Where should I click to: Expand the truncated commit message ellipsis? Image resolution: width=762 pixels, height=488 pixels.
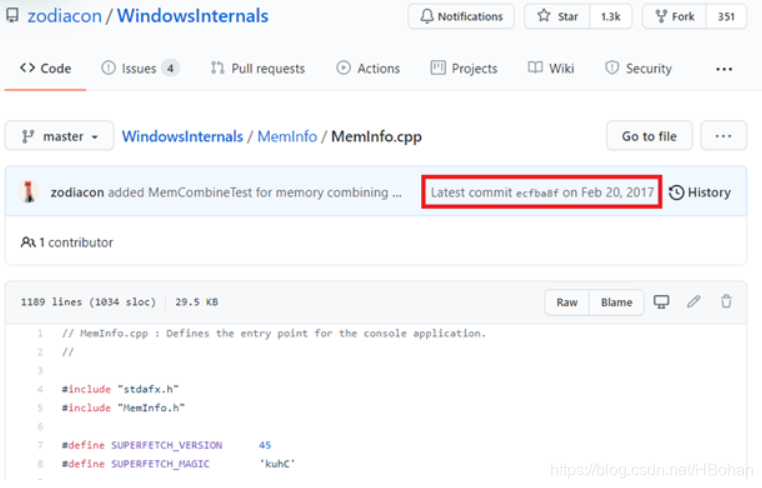click(397, 193)
